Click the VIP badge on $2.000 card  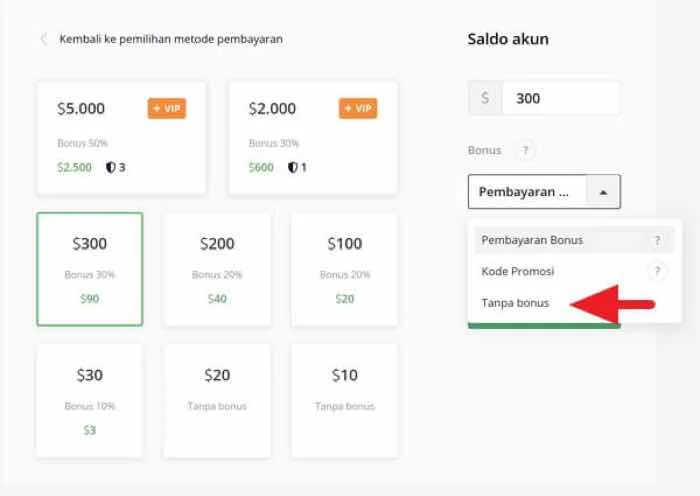(x=358, y=108)
